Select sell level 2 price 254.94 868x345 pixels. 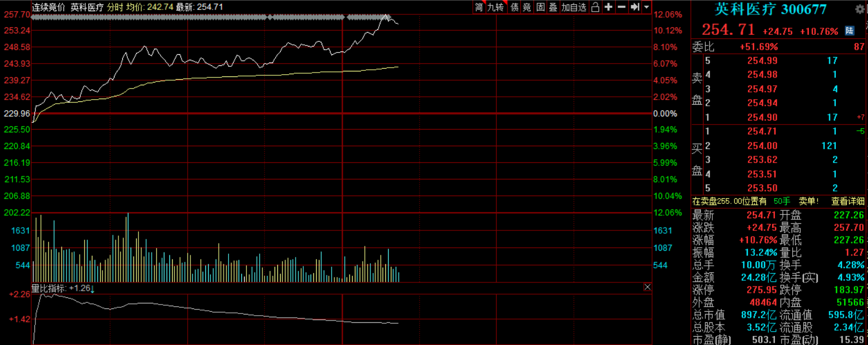click(761, 103)
